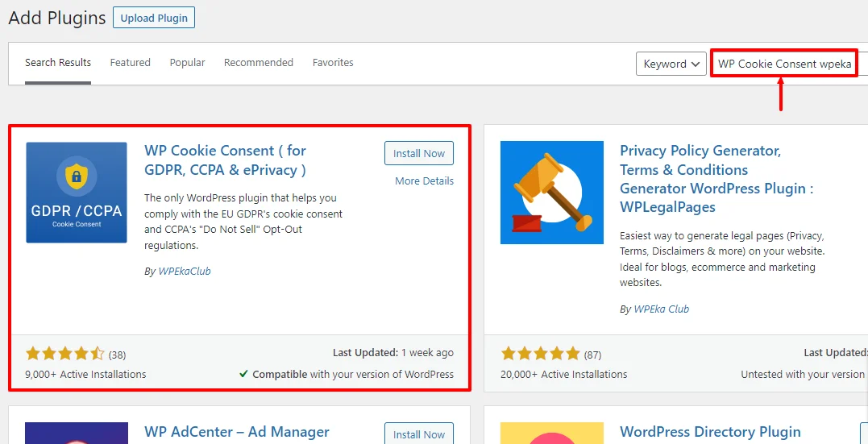Open the Privacy Policy Generator WPLegalPages title link
868x444 pixels.
(716, 179)
